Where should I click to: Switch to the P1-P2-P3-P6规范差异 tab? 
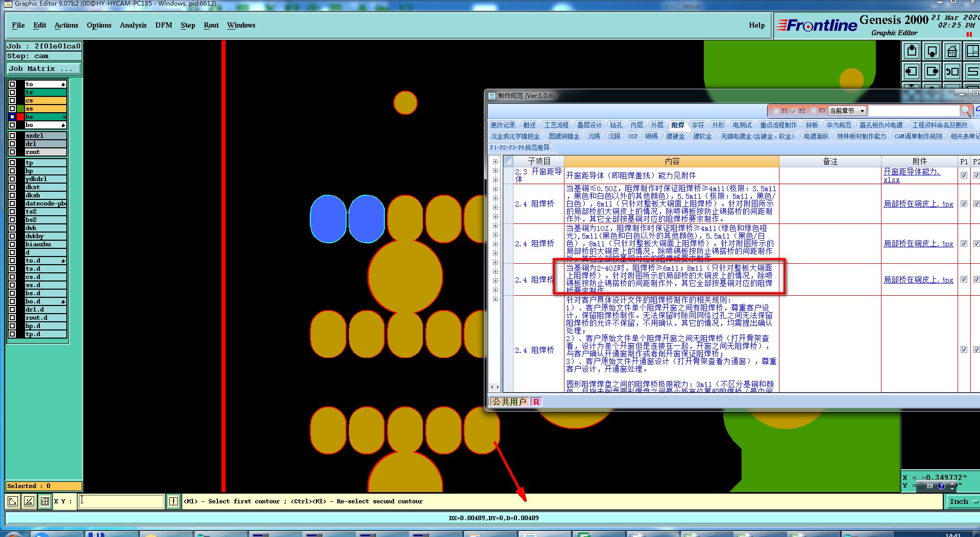tap(520, 147)
